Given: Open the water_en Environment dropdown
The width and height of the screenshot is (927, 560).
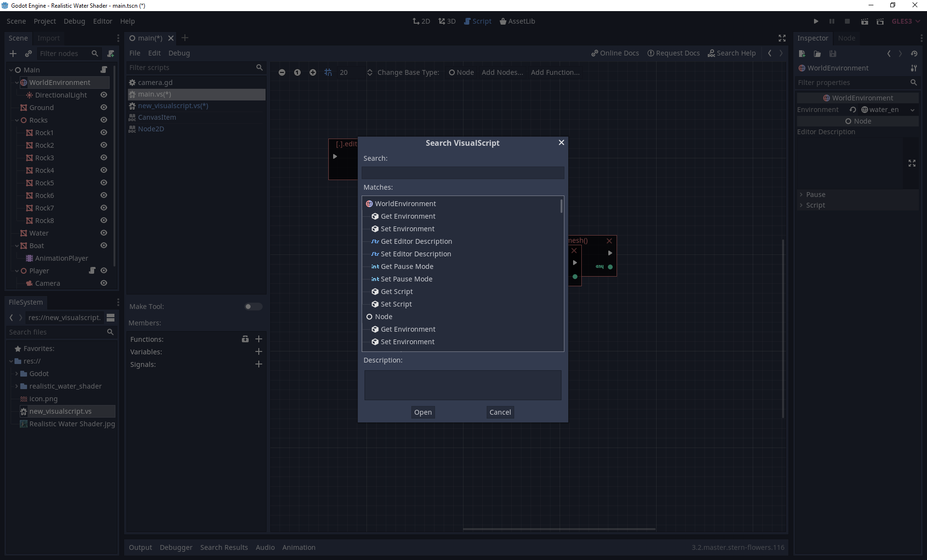Looking at the screenshot, I should [x=913, y=110].
